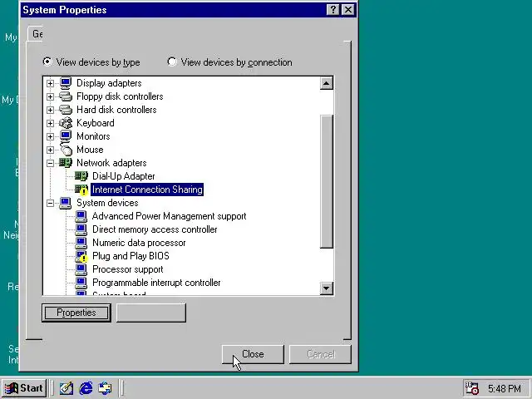Select the Plug and Play BIOS entry
Screen dimensions: 532x399
coord(131,256)
